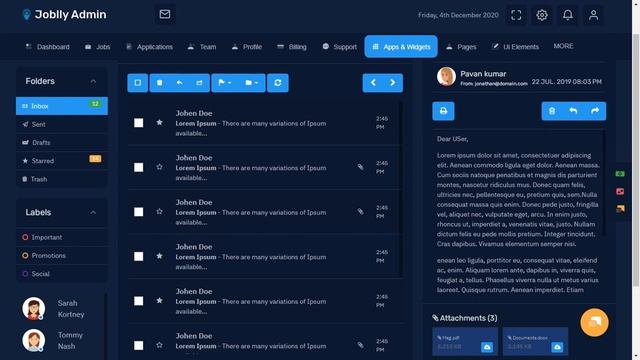This screenshot has width=640, height=360.
Task: Toggle star on the second Johen Doe email
Action: point(159,167)
